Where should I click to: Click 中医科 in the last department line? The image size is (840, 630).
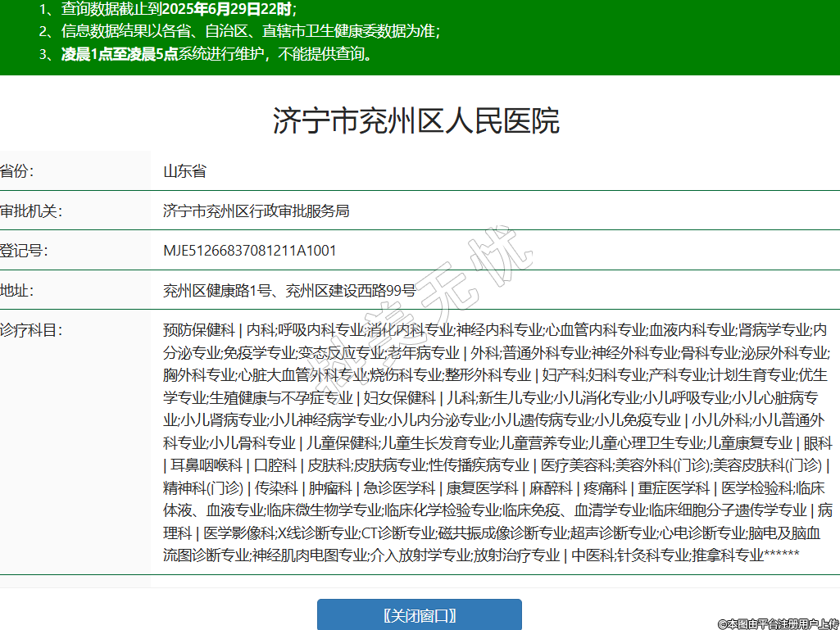click(593, 555)
